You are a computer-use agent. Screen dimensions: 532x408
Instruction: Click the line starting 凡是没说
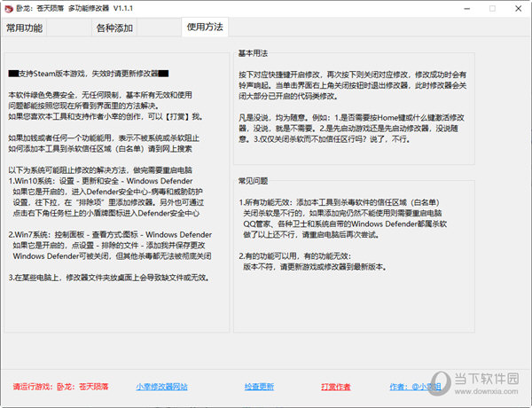pyautogui.click(x=351, y=118)
